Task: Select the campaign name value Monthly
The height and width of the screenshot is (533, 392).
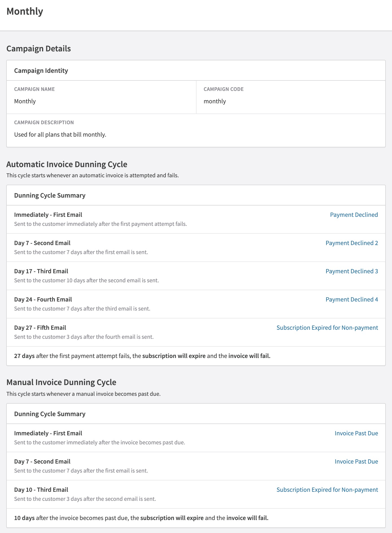Action: pyautogui.click(x=25, y=101)
